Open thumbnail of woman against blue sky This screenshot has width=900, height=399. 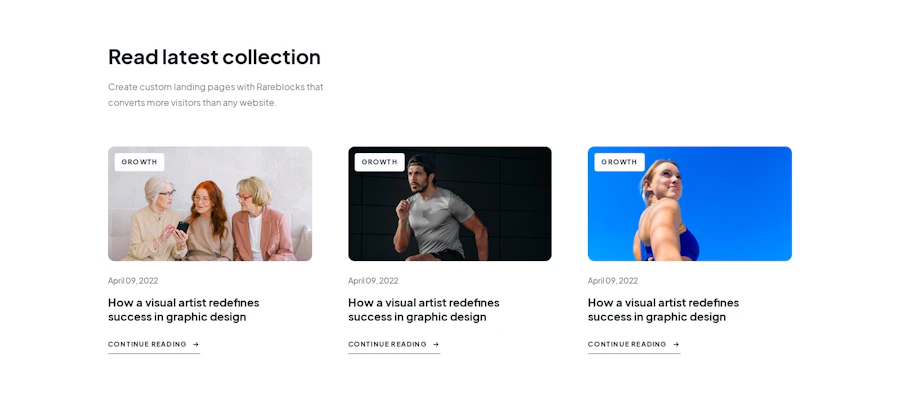click(690, 204)
